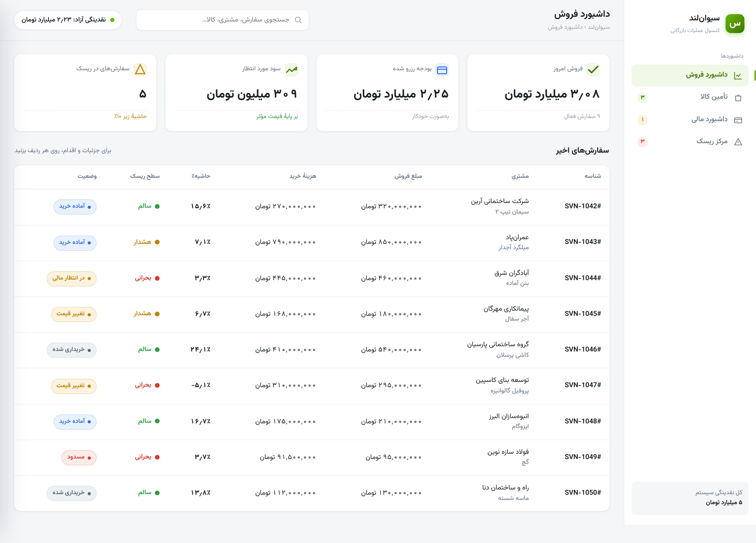756x543 pixels.
Task: Click the حاشیه٪ column header
Action: pyautogui.click(x=201, y=176)
